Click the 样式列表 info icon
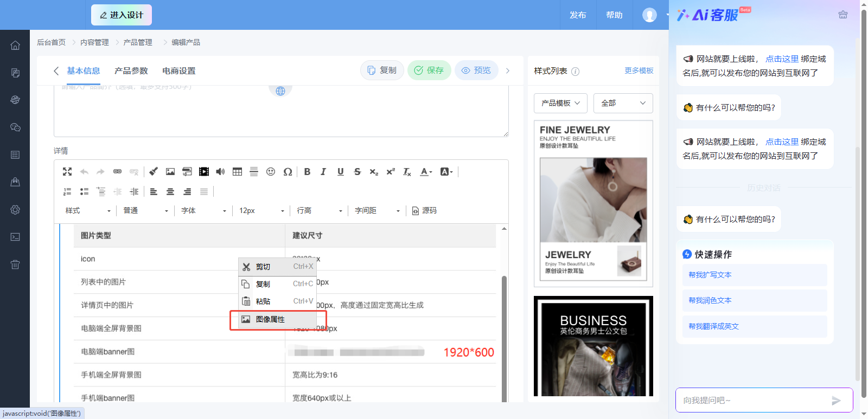 pyautogui.click(x=576, y=72)
